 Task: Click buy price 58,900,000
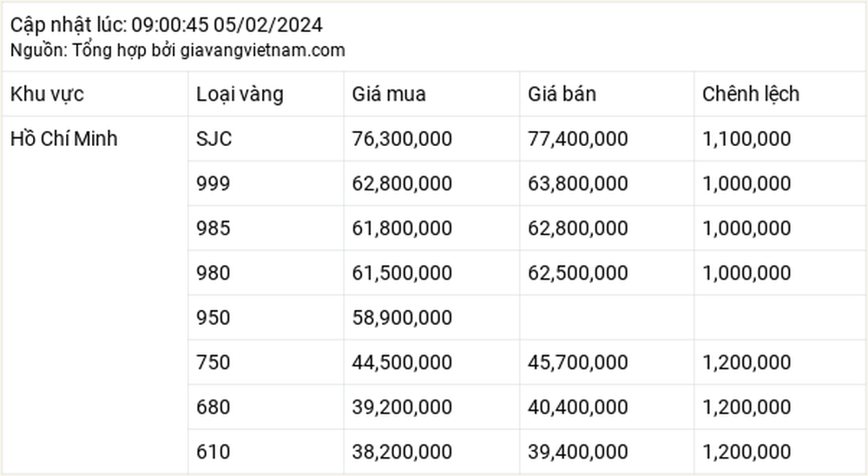(402, 318)
